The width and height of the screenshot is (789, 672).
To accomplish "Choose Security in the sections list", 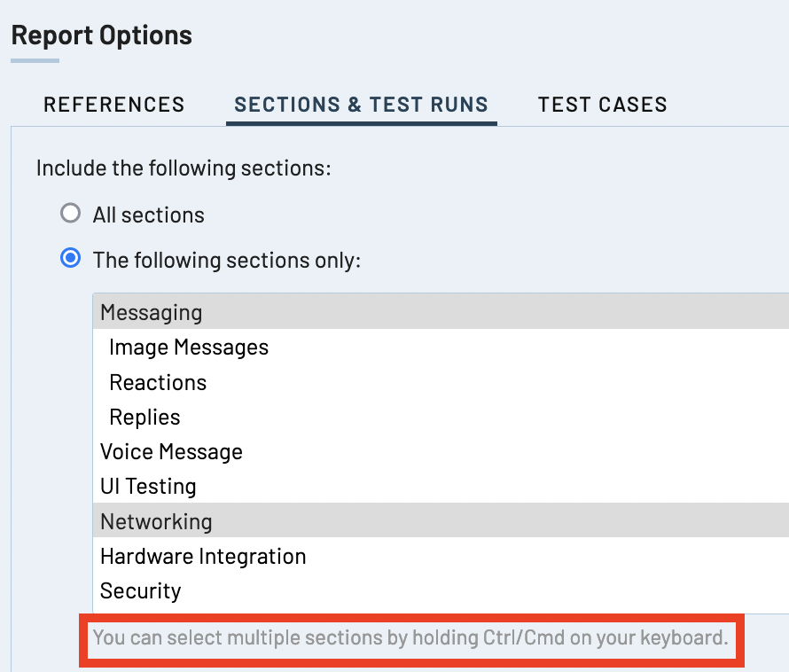I will click(140, 590).
